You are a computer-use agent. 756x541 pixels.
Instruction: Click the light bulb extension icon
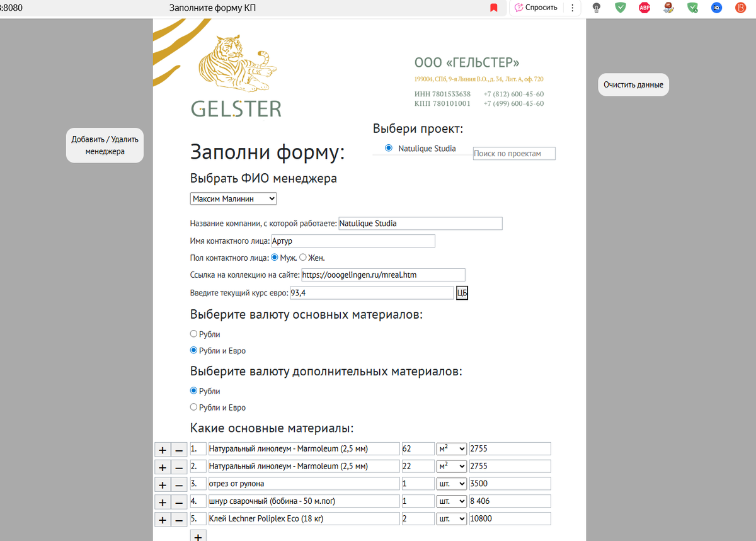597,8
